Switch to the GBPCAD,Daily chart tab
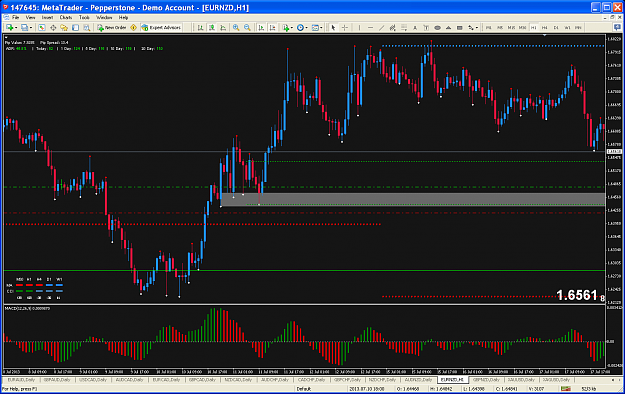 (202, 380)
